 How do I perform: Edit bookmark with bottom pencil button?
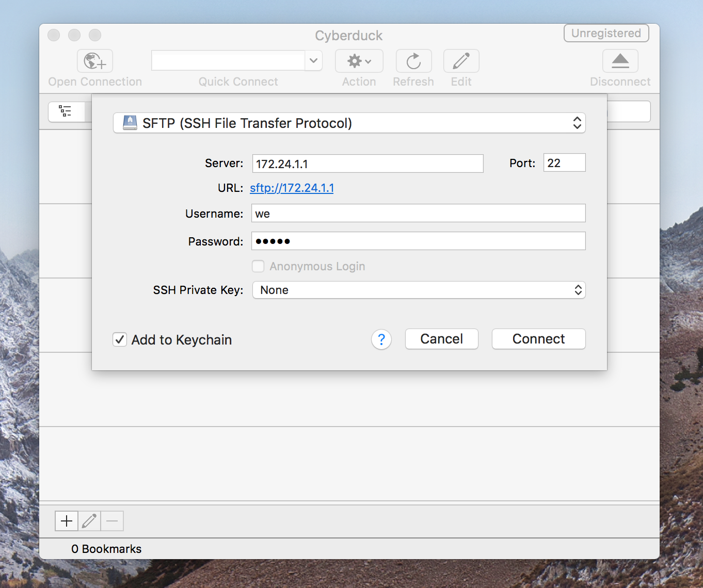[89, 521]
